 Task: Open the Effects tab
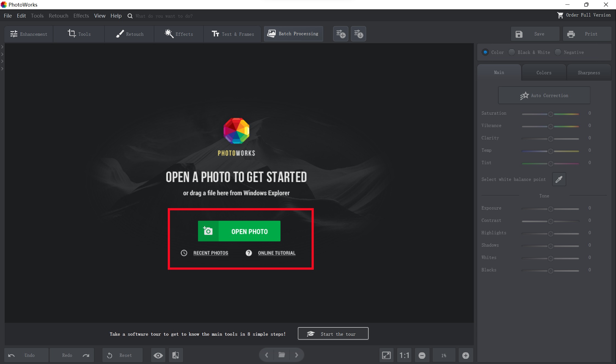(179, 34)
